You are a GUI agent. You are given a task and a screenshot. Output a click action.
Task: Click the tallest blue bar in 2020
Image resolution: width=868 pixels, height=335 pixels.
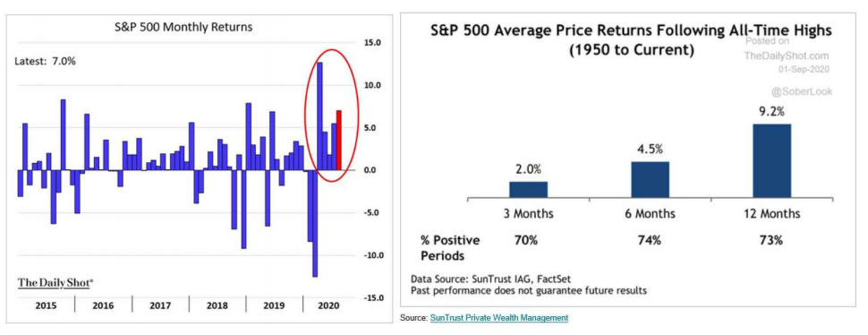tap(319, 116)
